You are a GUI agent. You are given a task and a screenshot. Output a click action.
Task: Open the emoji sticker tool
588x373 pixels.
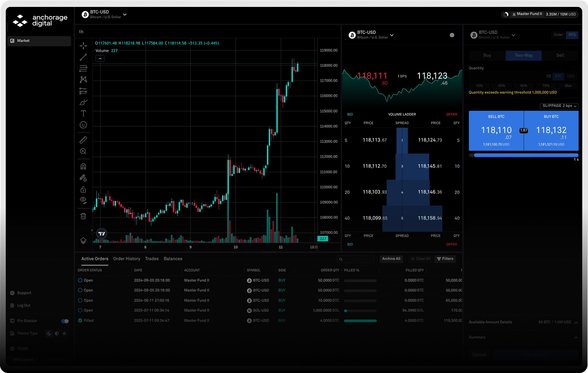[83, 125]
